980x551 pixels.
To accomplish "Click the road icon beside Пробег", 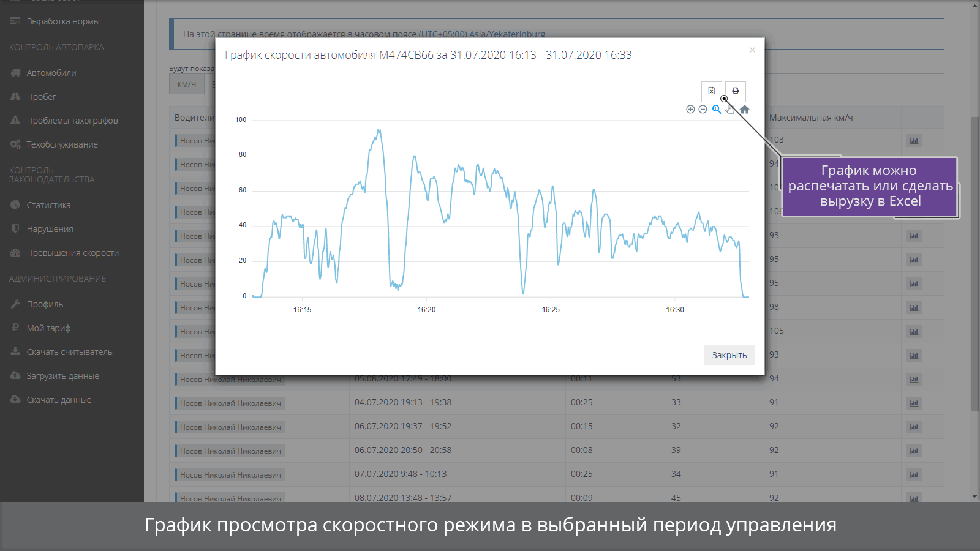I will tap(15, 96).
